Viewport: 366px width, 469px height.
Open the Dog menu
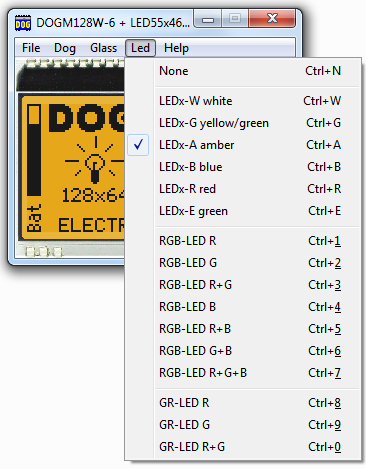[x=65, y=48]
